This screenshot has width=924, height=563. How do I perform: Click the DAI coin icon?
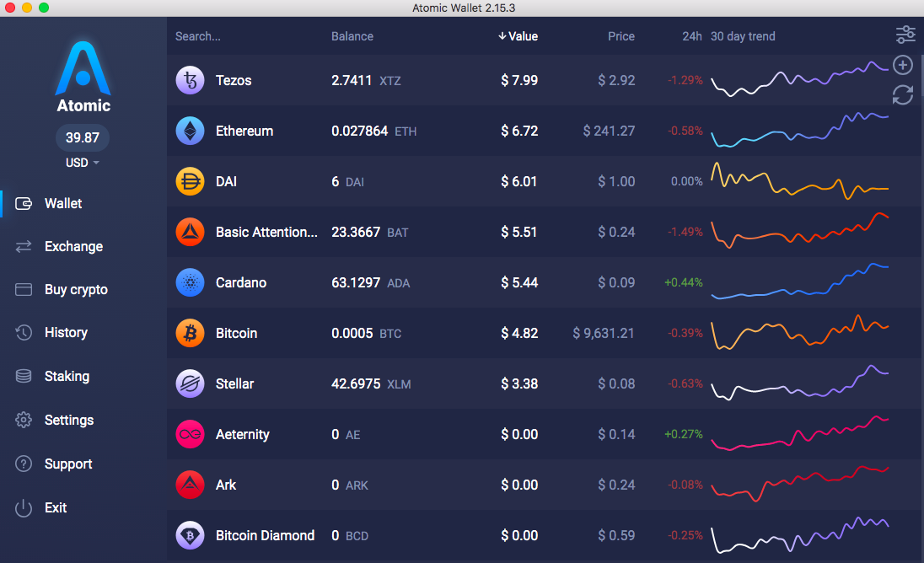[x=190, y=181]
